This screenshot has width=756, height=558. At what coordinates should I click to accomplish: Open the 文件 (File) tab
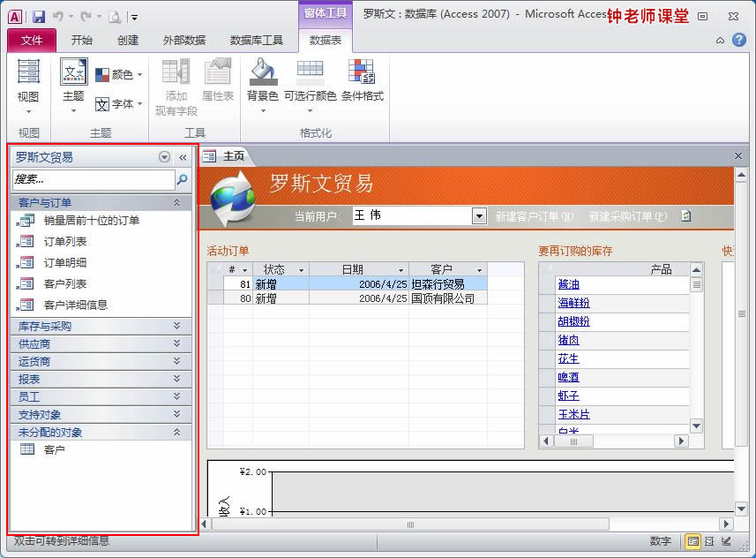coord(32,40)
